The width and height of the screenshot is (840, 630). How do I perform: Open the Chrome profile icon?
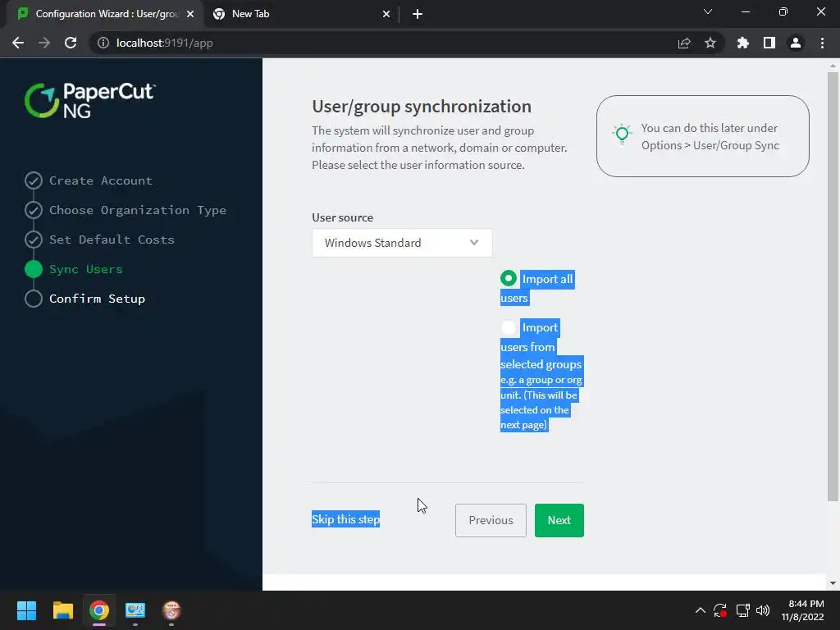coord(795,43)
